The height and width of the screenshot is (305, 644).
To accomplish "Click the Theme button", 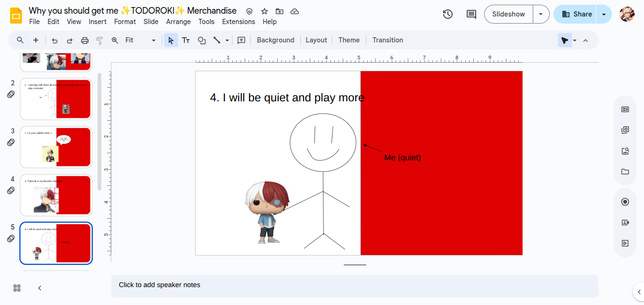I will click(x=349, y=40).
